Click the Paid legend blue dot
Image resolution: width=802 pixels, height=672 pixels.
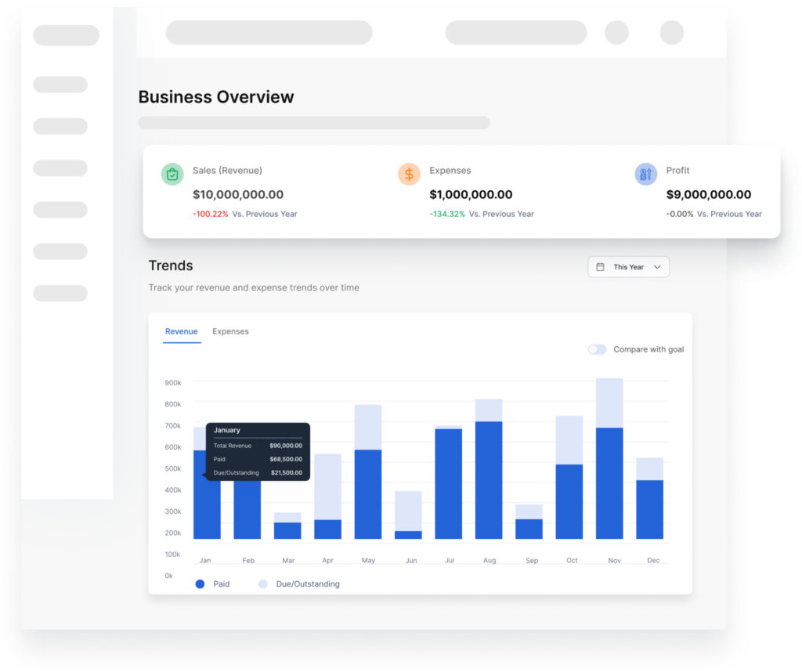pos(200,584)
